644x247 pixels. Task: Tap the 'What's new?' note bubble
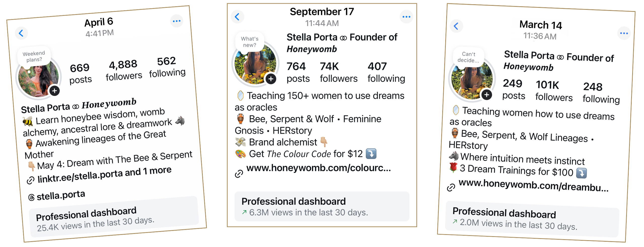tap(250, 42)
